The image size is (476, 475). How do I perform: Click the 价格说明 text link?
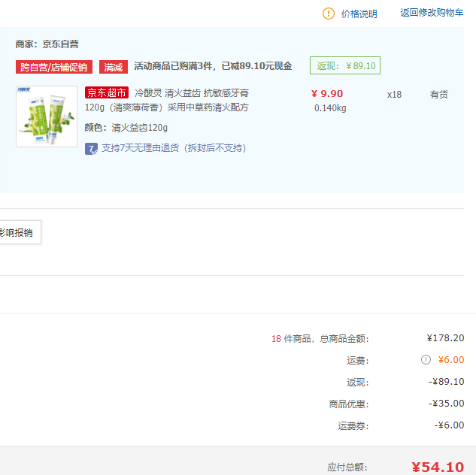359,14
